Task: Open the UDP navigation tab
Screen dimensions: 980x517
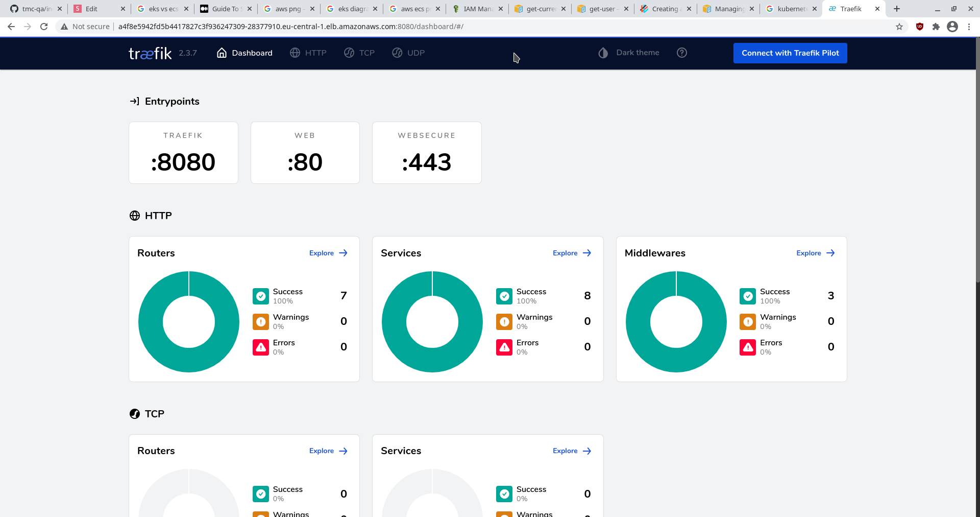Action: click(408, 53)
